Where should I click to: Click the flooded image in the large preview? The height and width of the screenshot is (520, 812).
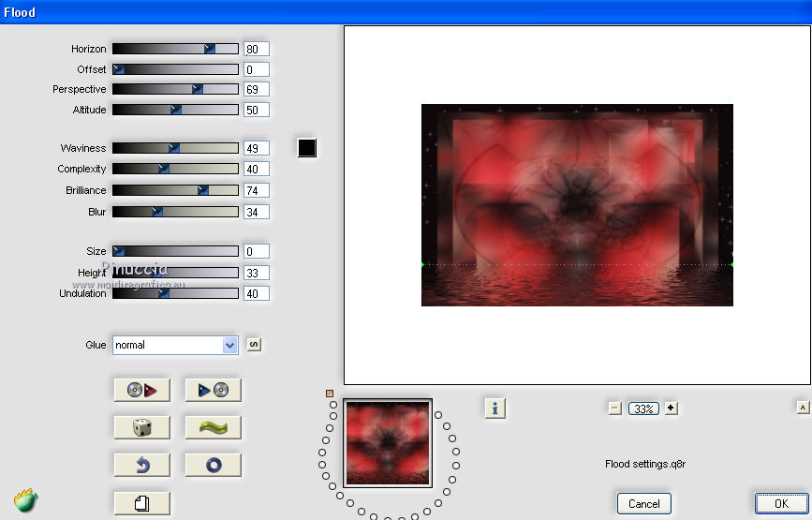click(577, 205)
